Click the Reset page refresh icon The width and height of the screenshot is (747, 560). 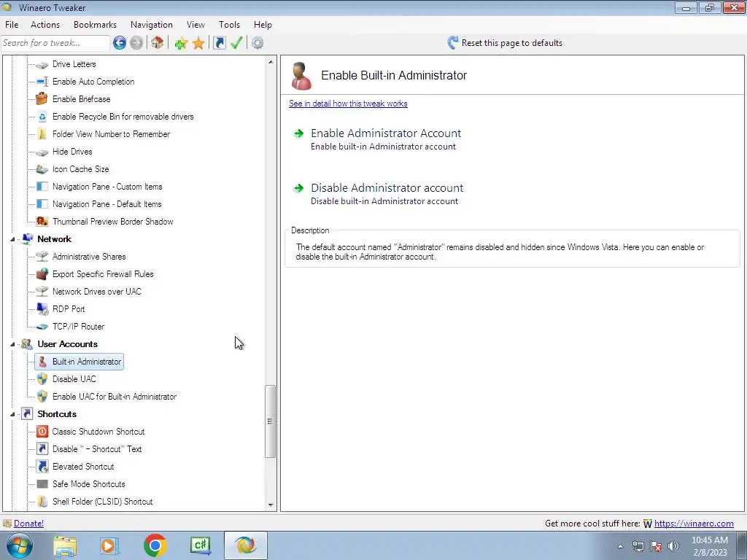point(452,43)
